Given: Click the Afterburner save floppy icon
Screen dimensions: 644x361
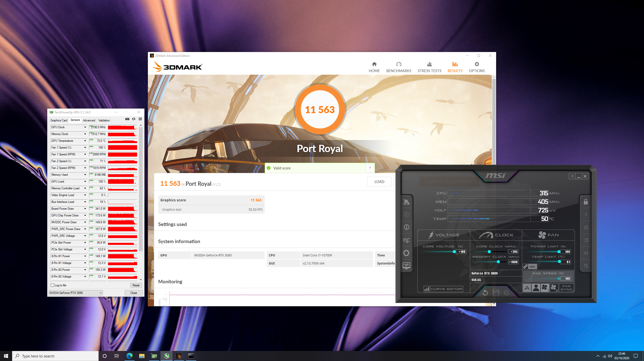Looking at the screenshot, I should (x=496, y=293).
